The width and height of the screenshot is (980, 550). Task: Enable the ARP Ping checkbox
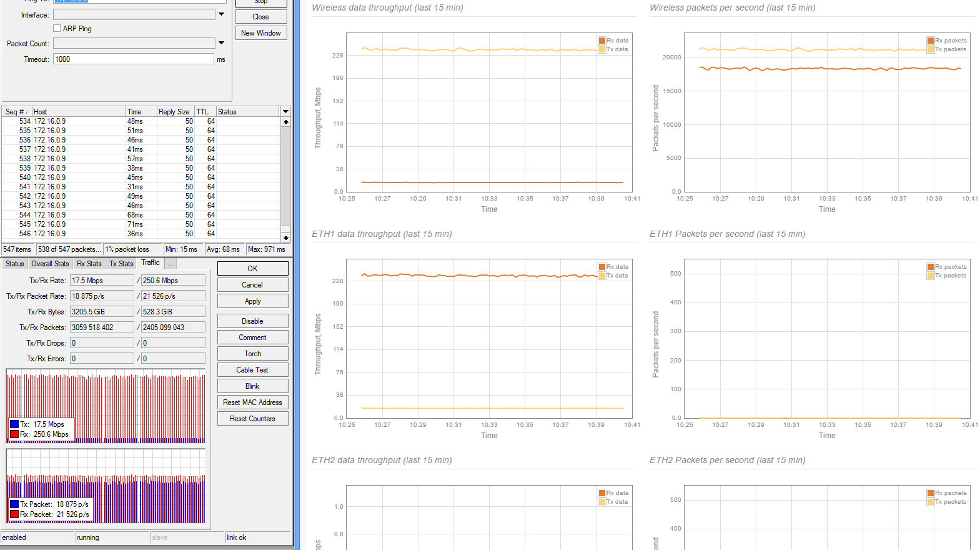57,28
